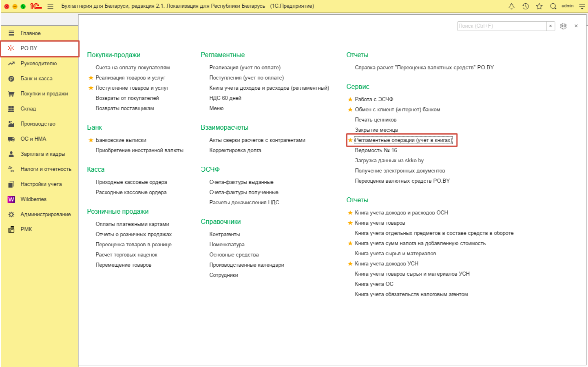The image size is (588, 367).
Task: Click the Wildberries section icon
Action: (x=11, y=199)
